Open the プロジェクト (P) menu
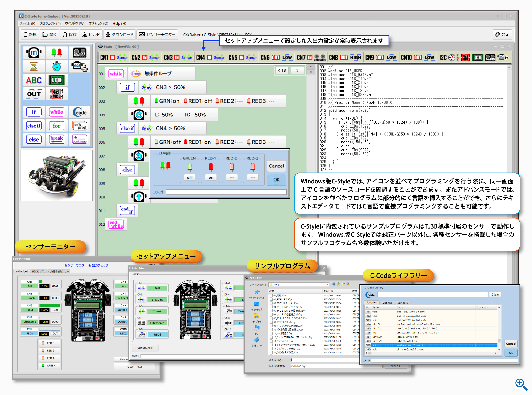 point(50,24)
